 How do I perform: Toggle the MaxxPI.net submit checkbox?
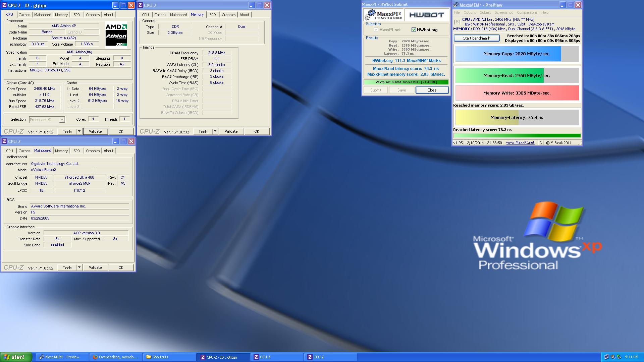(x=376, y=30)
